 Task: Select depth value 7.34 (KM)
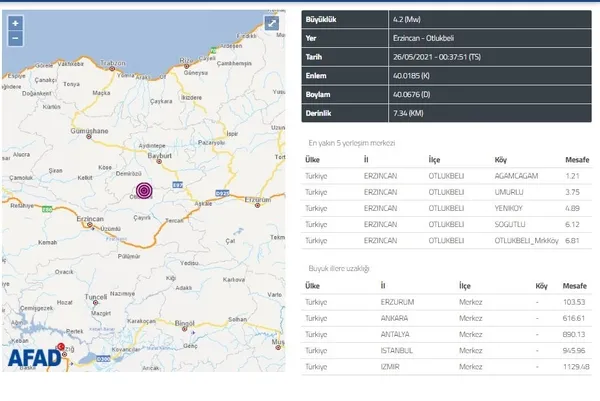tap(408, 113)
